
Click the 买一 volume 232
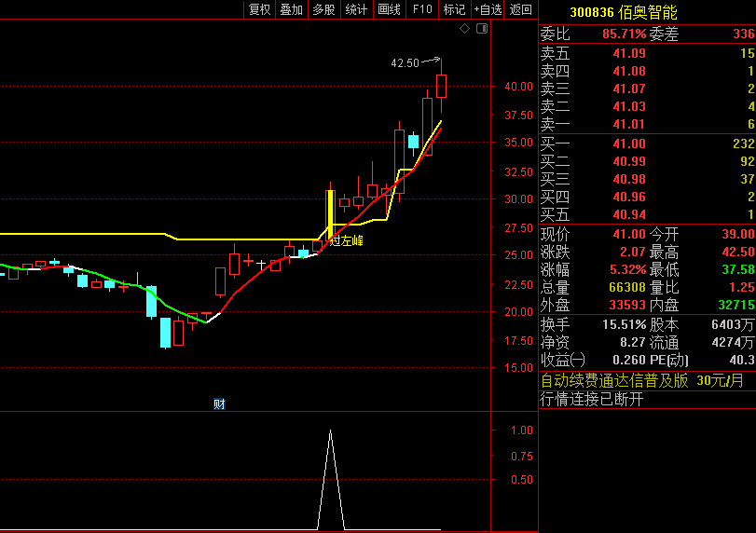click(x=744, y=143)
